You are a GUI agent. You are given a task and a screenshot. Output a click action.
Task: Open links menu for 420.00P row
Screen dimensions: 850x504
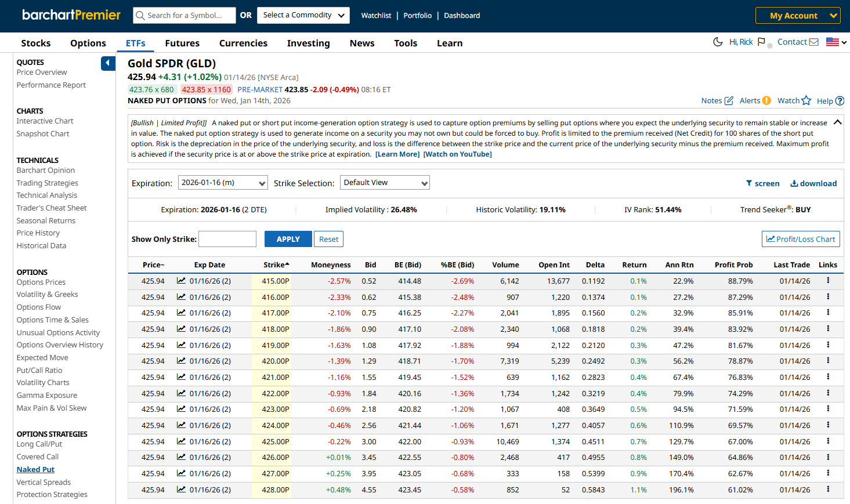pyautogui.click(x=828, y=361)
